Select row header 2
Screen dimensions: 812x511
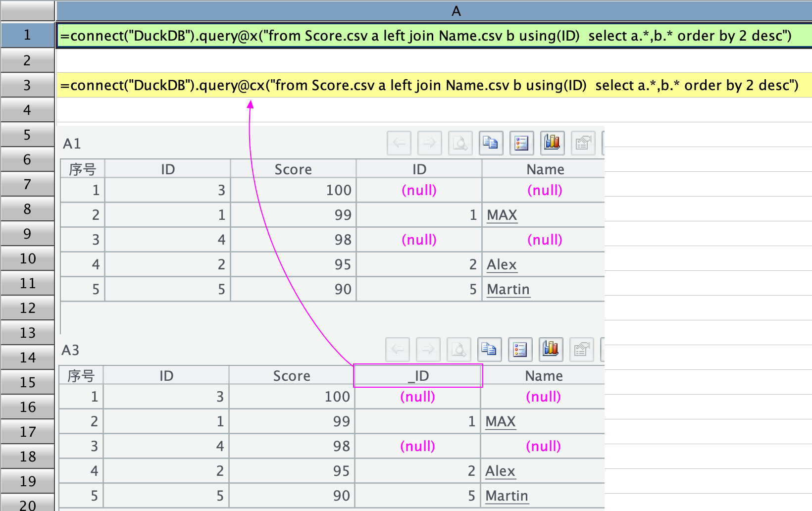27,60
